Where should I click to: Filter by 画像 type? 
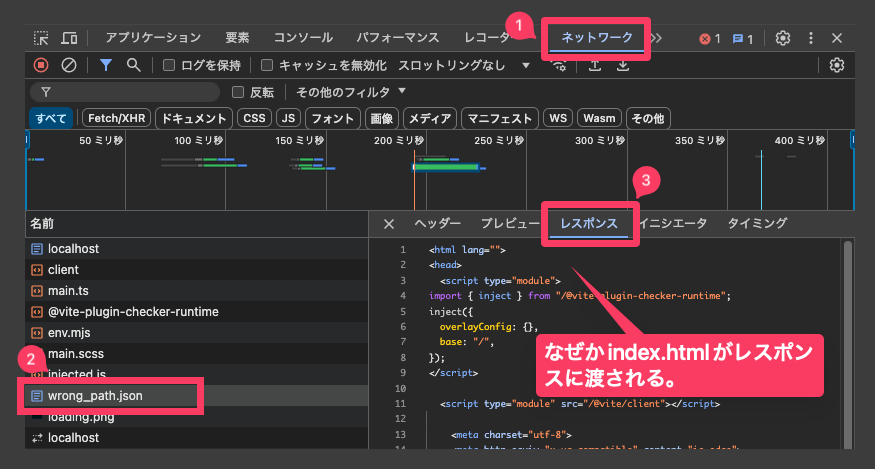tap(382, 118)
